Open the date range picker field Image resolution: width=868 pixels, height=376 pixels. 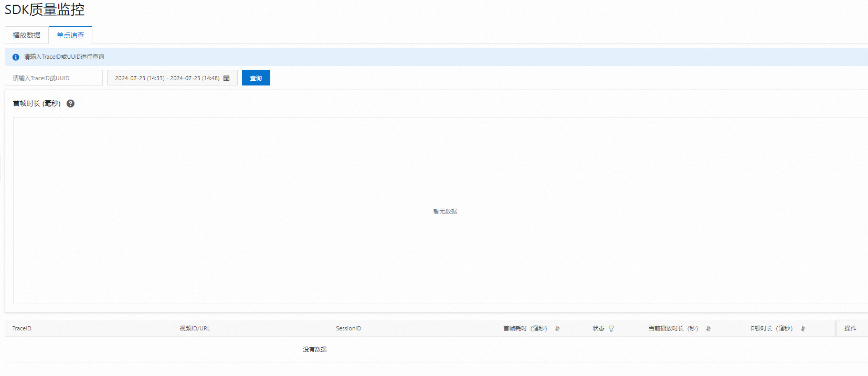[x=172, y=78]
